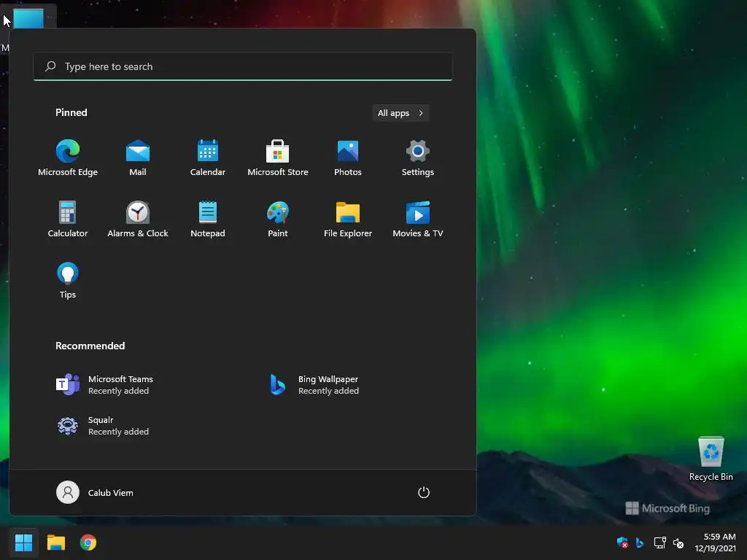Open File Explorer from the taskbar
Image resolution: width=747 pixels, height=560 pixels.
tap(55, 542)
